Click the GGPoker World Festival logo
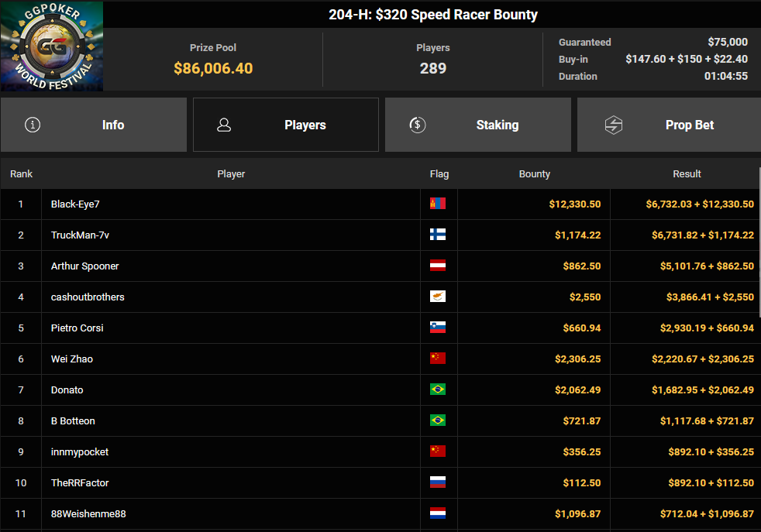This screenshot has width=761, height=532. point(52,46)
